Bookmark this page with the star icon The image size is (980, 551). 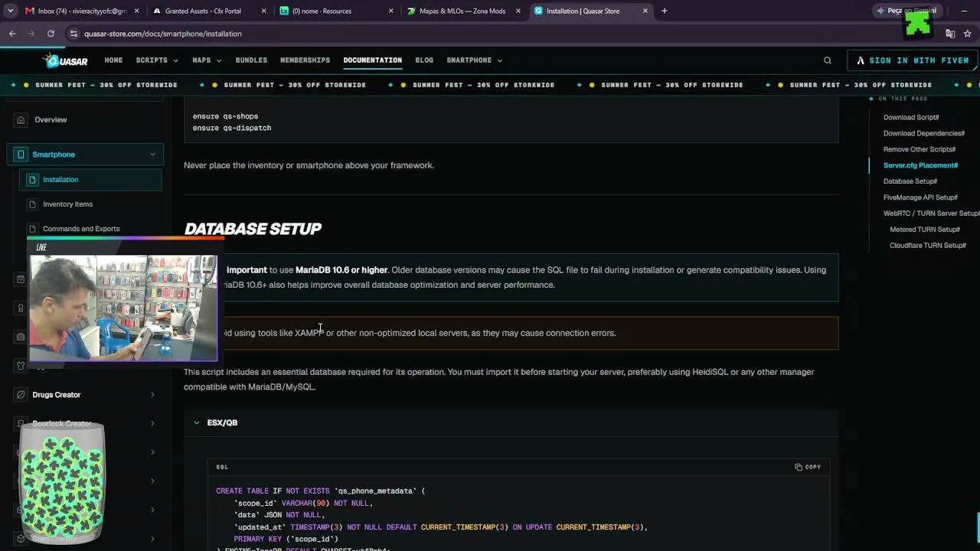point(968,34)
